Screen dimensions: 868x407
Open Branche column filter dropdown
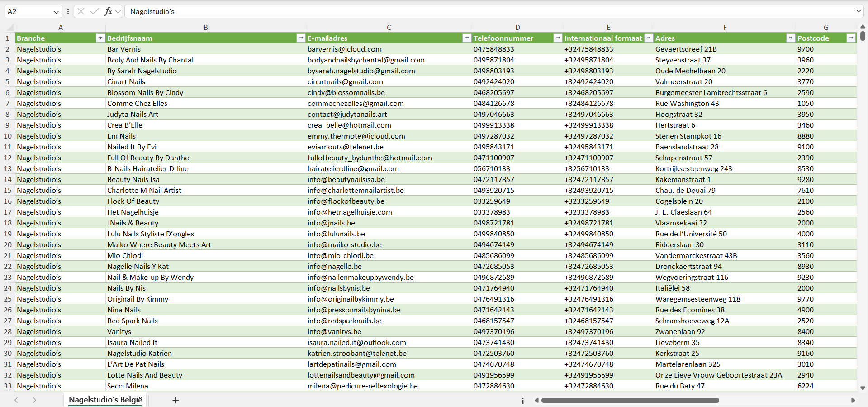tap(100, 38)
